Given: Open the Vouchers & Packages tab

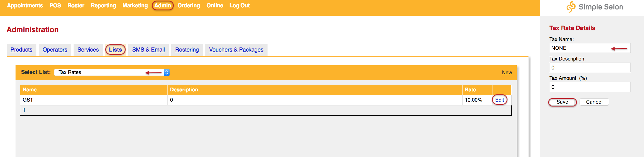Looking at the screenshot, I should pyautogui.click(x=236, y=50).
